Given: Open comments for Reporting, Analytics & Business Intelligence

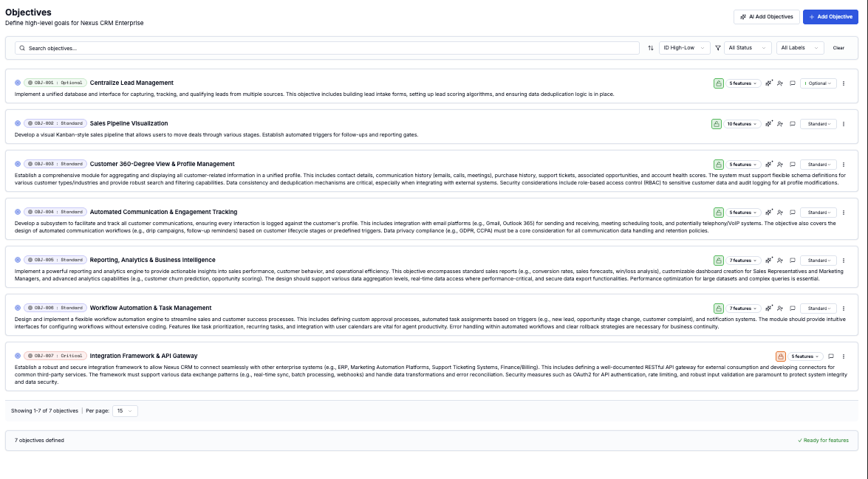Looking at the screenshot, I should coord(792,261).
